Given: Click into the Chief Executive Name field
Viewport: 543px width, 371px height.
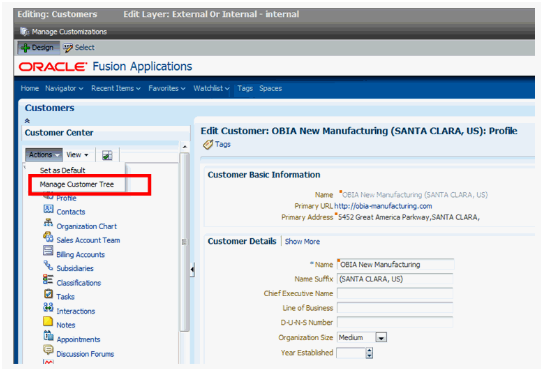Looking at the screenshot, I should point(395,293).
